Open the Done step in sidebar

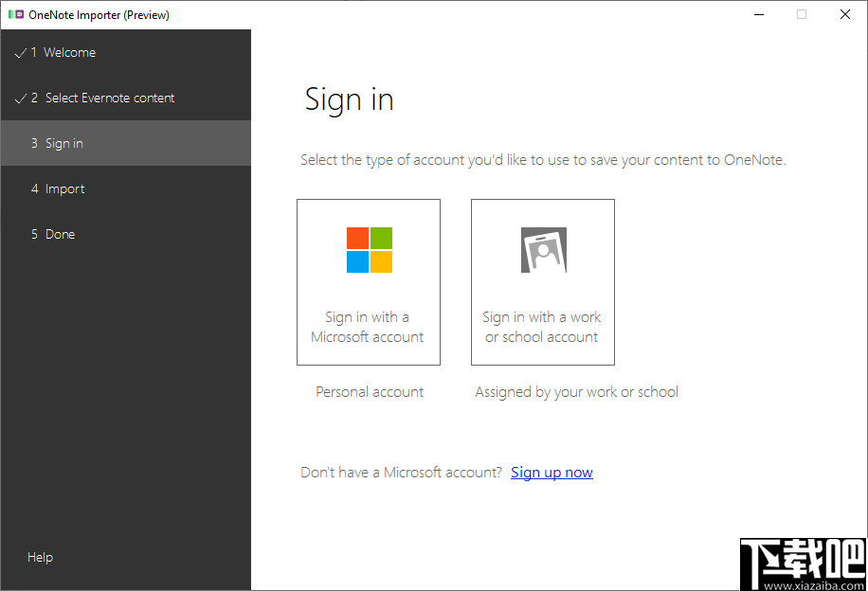60,234
